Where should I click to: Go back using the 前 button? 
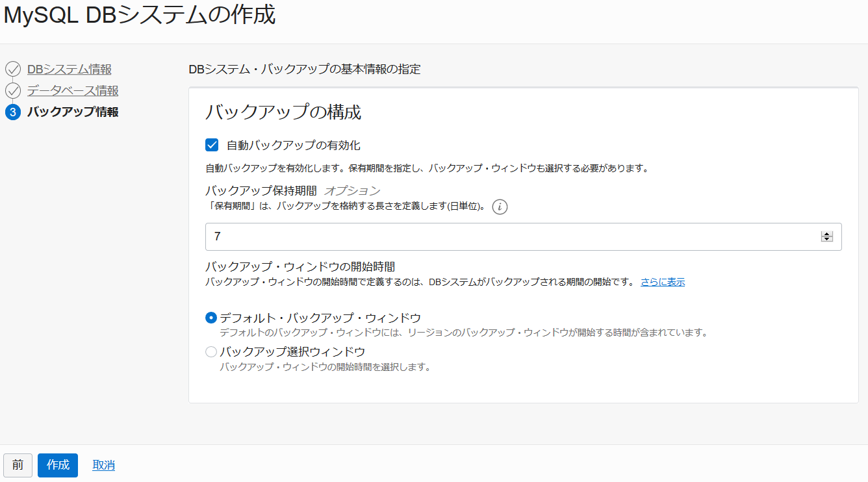point(18,465)
